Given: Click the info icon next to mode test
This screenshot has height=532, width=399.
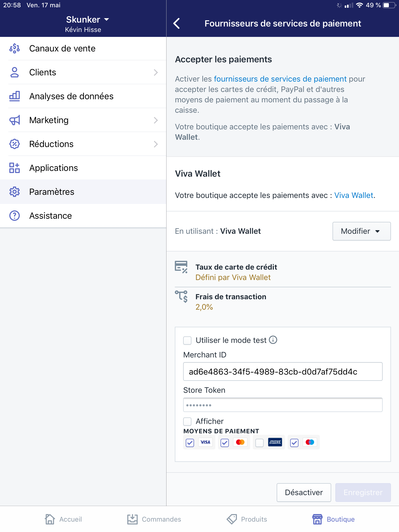Looking at the screenshot, I should [273, 340].
